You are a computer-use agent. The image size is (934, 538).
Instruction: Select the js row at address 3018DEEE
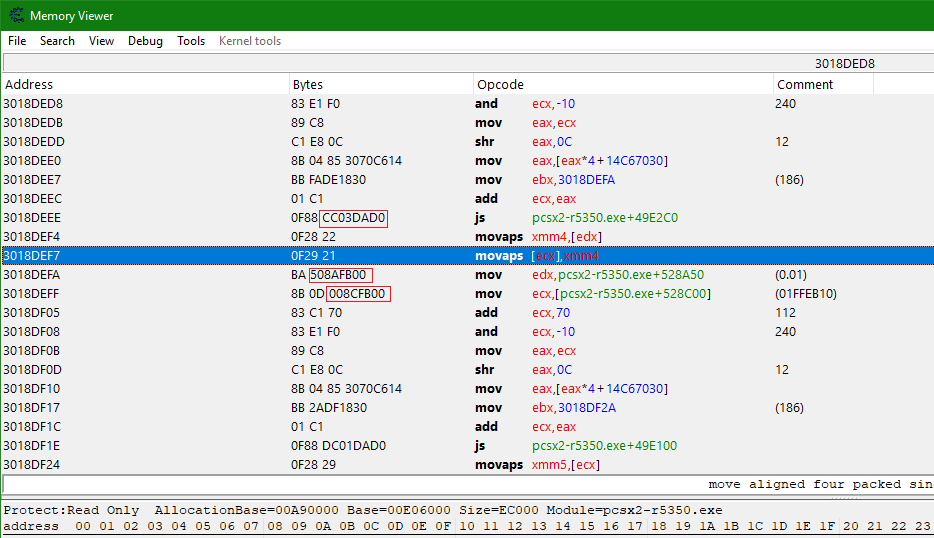click(468, 218)
